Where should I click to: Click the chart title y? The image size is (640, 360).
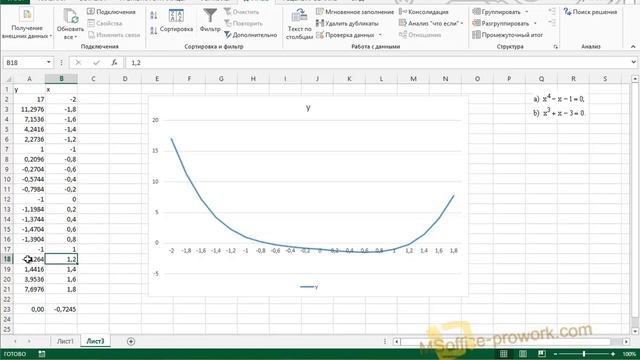tap(308, 108)
